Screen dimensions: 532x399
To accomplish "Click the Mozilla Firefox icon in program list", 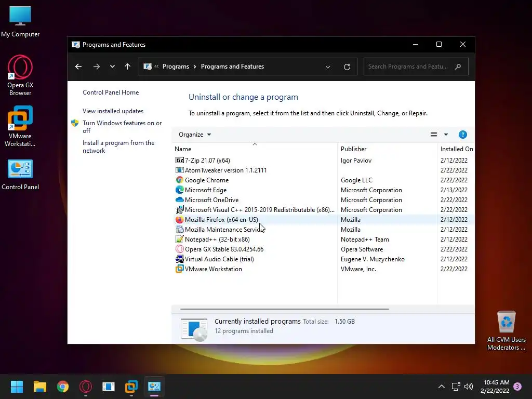I will (179, 220).
